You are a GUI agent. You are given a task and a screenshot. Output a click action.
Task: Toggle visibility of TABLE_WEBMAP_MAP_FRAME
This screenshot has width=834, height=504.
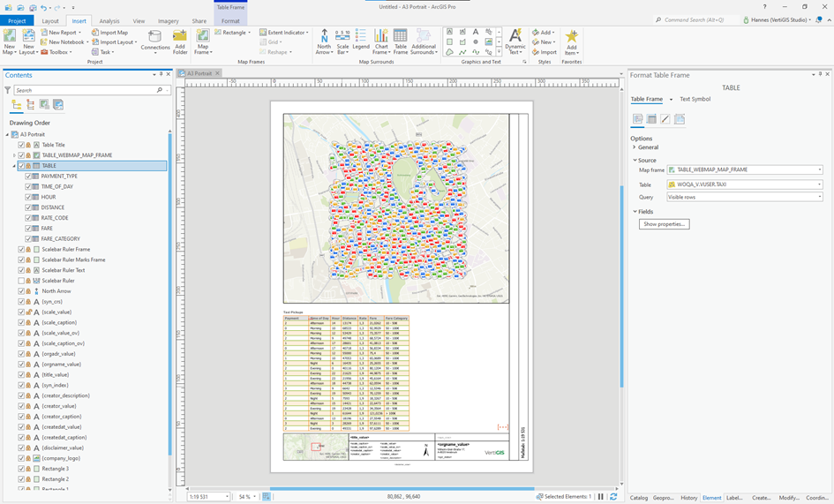(x=21, y=155)
